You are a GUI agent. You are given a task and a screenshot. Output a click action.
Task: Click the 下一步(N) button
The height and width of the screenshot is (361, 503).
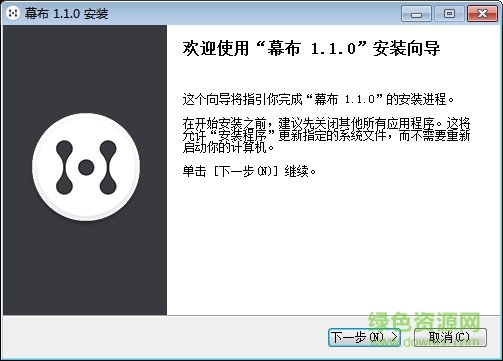364,337
